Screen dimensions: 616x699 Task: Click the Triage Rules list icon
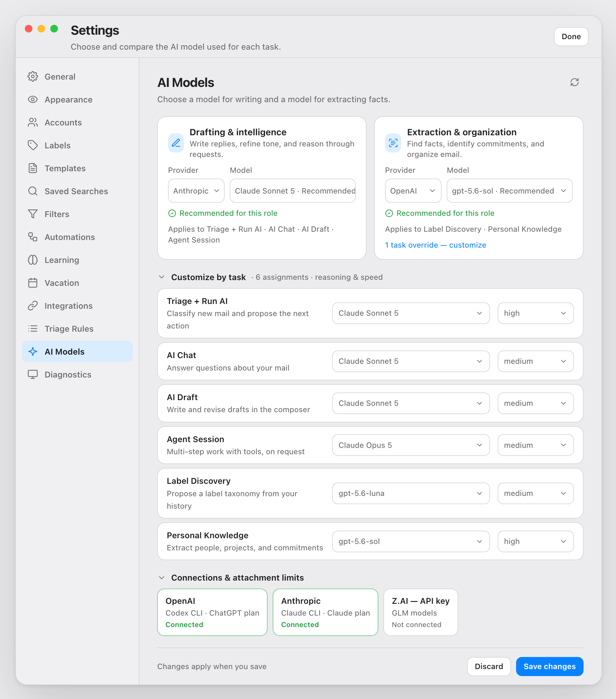33,328
